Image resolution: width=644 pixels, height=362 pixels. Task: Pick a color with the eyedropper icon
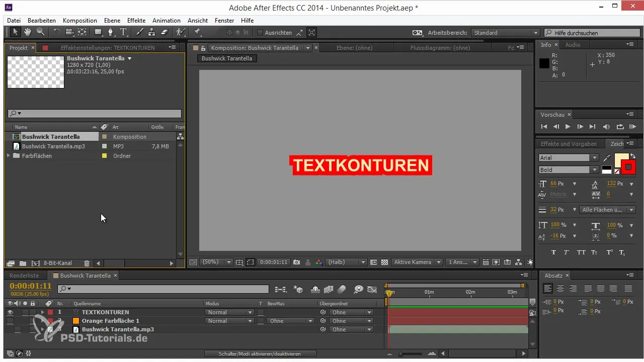pyautogui.click(x=608, y=158)
